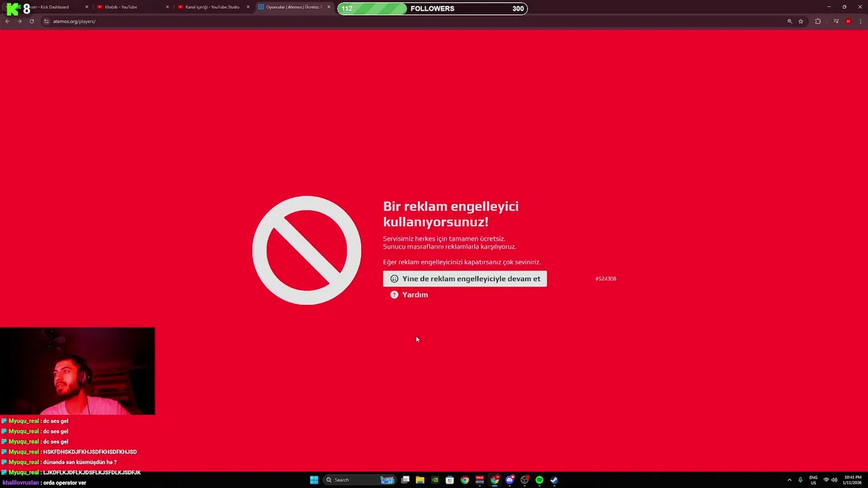Open File Explorer from taskbar
Screen dimensions: 868x488
[420, 480]
